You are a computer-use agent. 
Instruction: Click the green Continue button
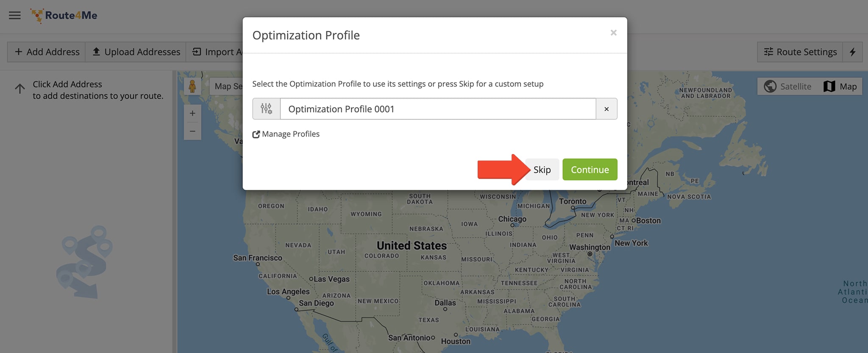click(x=590, y=170)
